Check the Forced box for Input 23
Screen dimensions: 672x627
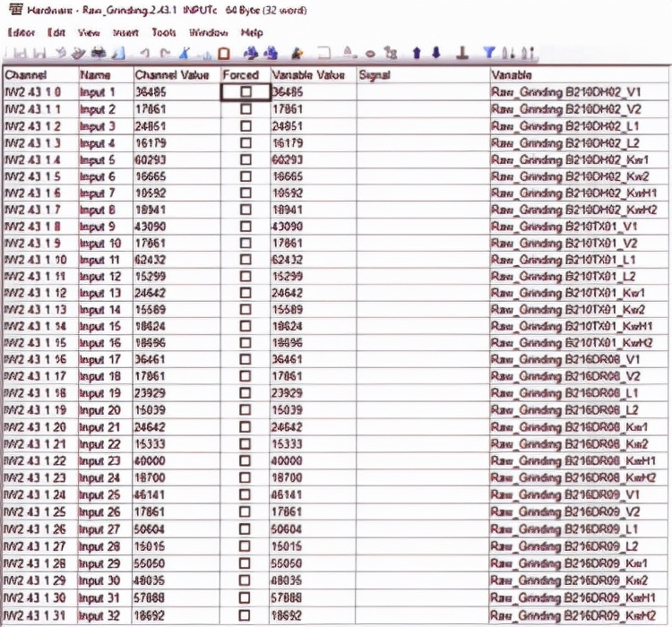(x=245, y=460)
